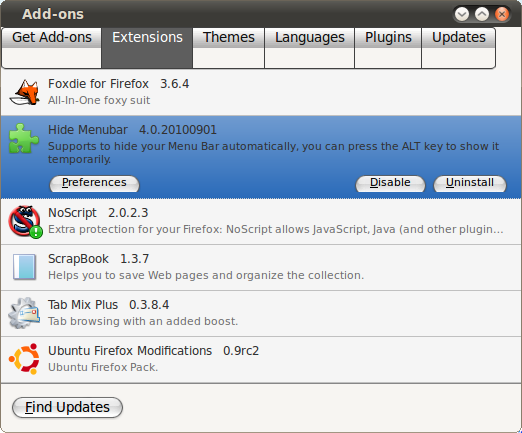The height and width of the screenshot is (433, 522).
Task: Click 'Extra protection for your Firefox' description
Action: 276,229
